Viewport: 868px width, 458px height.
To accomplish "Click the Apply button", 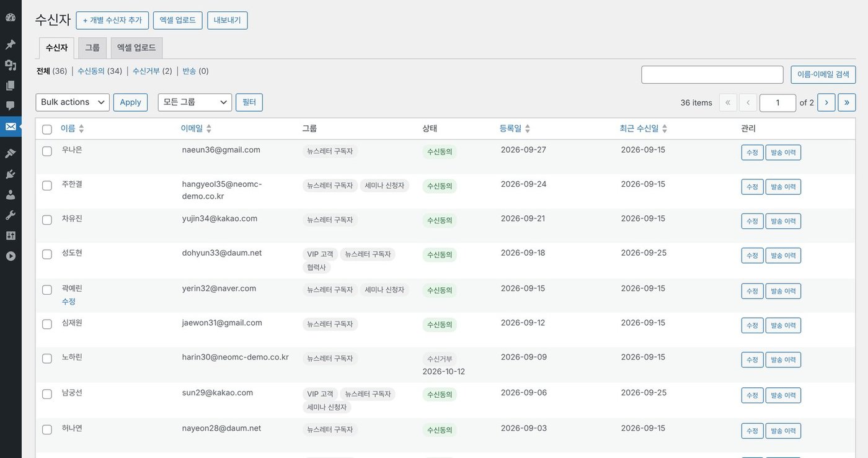I will [x=130, y=102].
